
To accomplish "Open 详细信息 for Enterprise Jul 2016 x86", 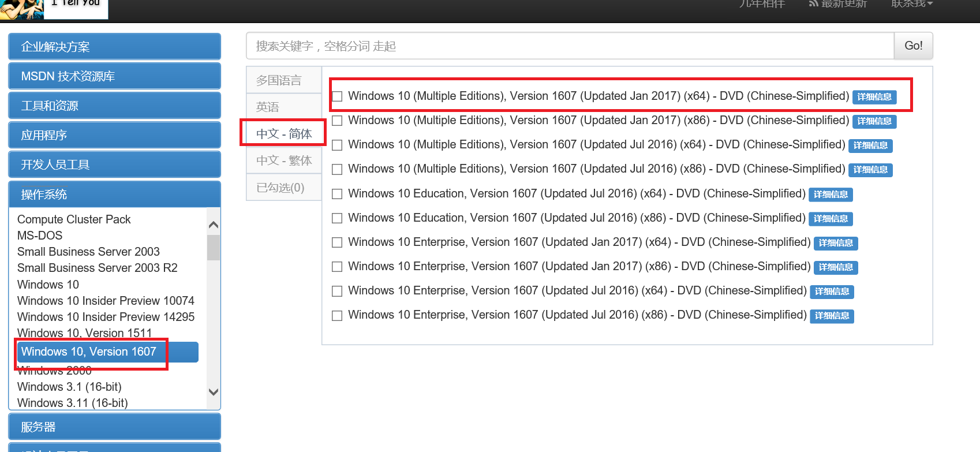I will tap(832, 316).
